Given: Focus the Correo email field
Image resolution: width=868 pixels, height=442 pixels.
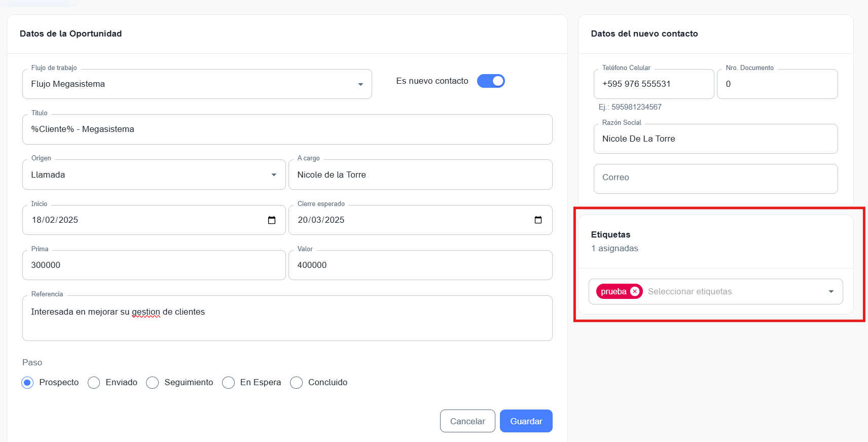Looking at the screenshot, I should pos(715,178).
